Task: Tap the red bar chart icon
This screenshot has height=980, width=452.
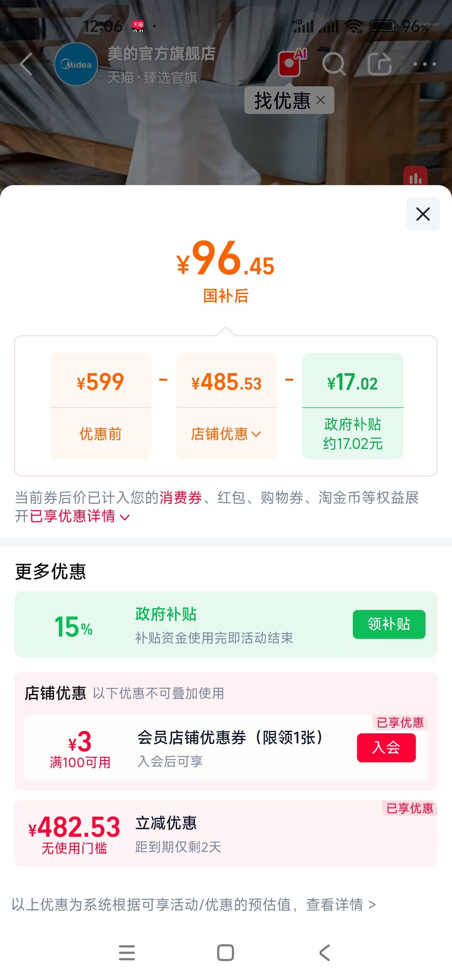Action: point(416,177)
